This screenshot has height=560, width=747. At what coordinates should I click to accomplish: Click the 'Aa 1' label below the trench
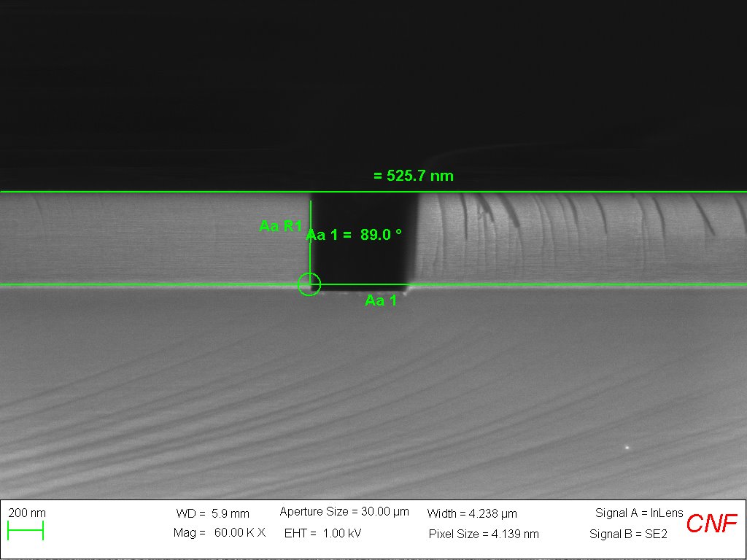(381, 300)
